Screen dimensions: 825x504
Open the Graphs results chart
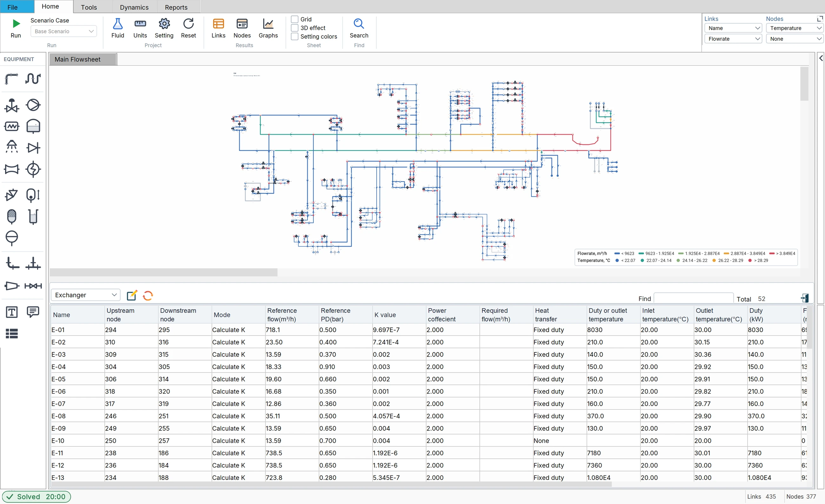[268, 24]
